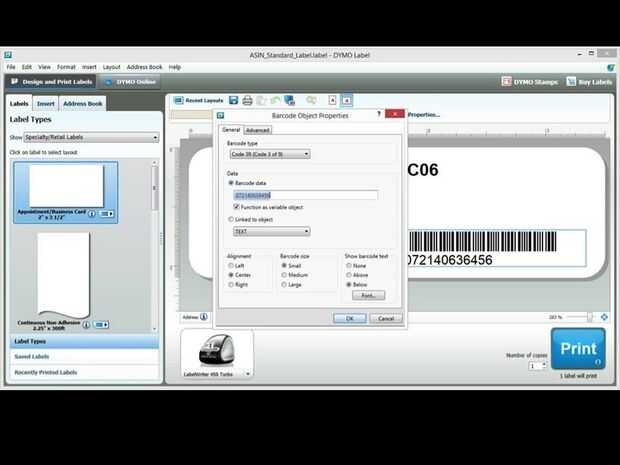The image size is (620, 465).
Task: Open the printer selection dropdown arrow
Action: point(248,374)
